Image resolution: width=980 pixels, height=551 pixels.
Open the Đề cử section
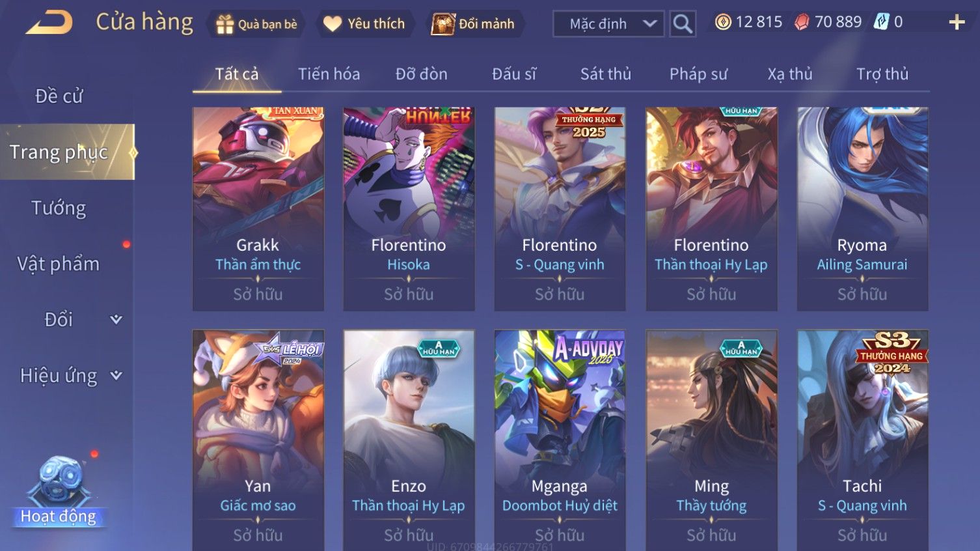(x=59, y=96)
